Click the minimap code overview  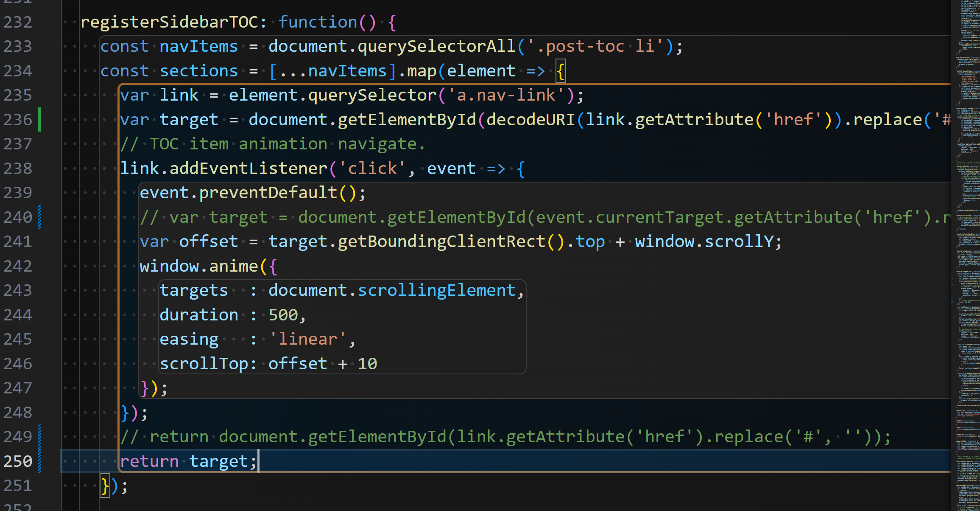pyautogui.click(x=965, y=255)
